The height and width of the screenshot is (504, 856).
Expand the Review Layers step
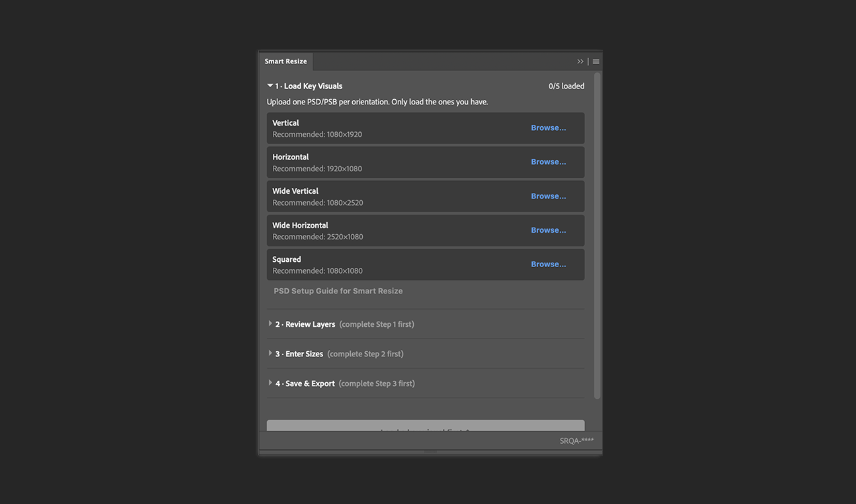click(270, 324)
